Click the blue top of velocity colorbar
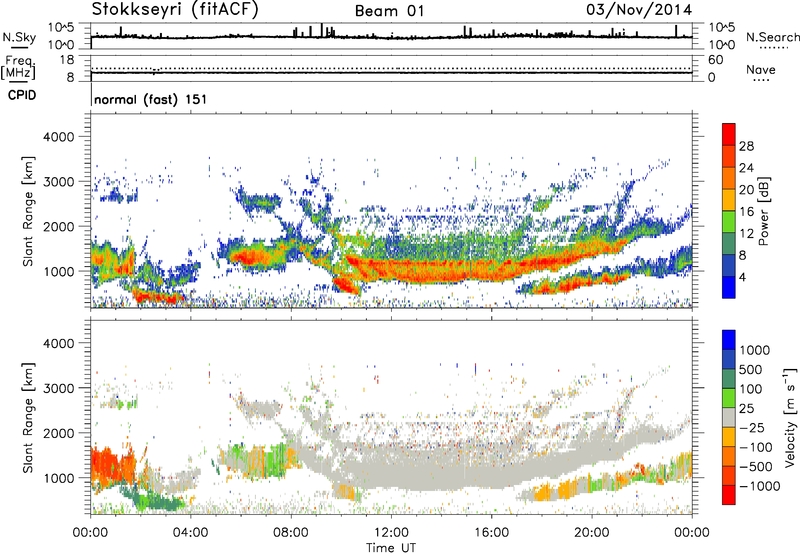 tap(729, 340)
